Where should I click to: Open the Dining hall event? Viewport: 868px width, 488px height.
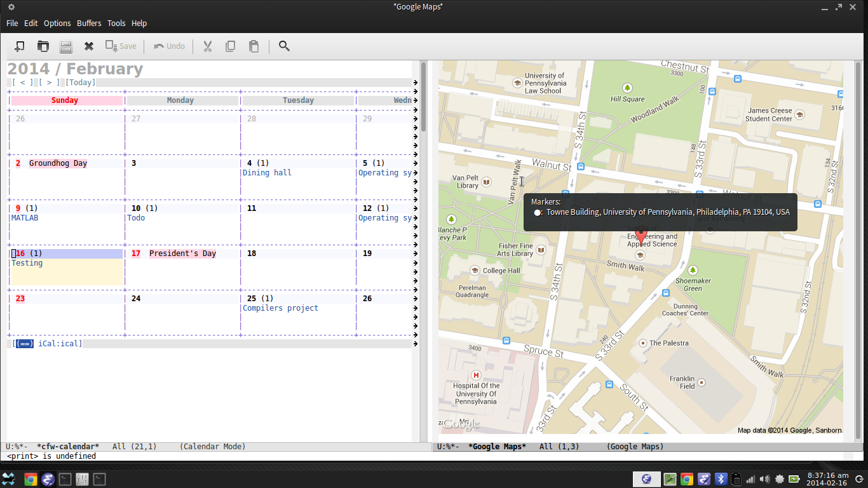pos(267,173)
